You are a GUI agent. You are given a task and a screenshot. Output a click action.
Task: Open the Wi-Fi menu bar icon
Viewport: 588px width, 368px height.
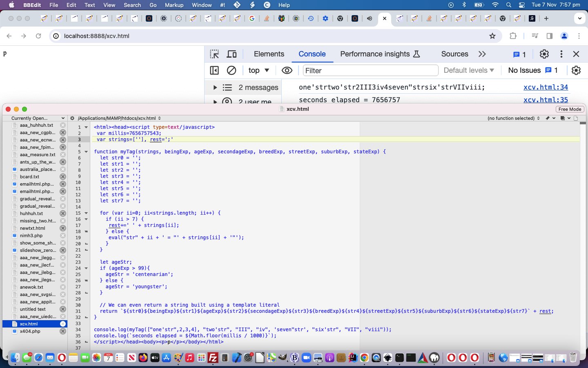pos(495,5)
